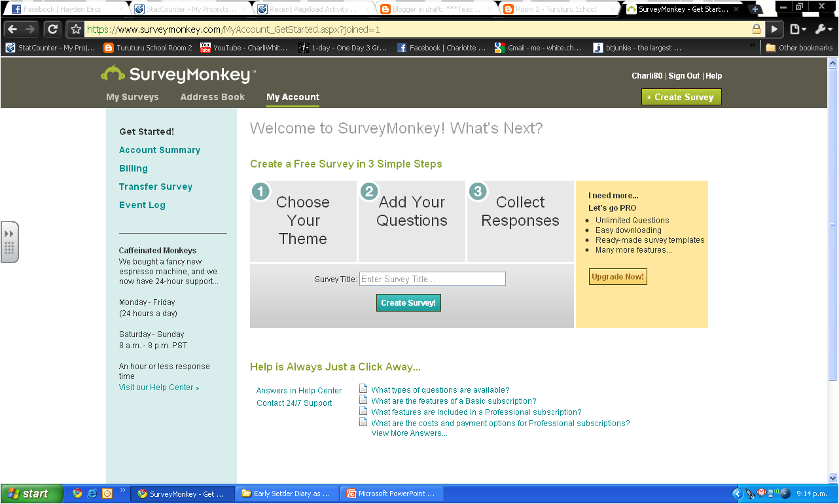Open the Address Book section
Image resolution: width=839 pixels, height=504 pixels.
click(213, 97)
